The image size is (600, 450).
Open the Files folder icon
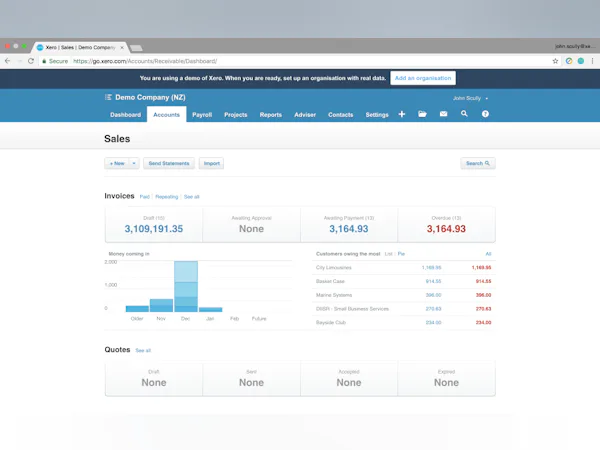pos(422,114)
